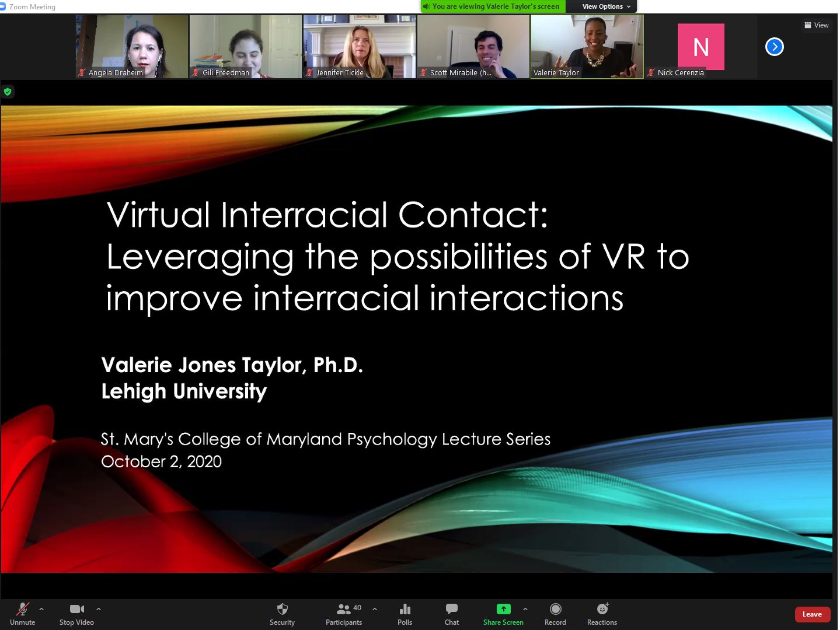The image size is (840, 630).
Task: Open the Polls icon
Action: tap(405, 609)
